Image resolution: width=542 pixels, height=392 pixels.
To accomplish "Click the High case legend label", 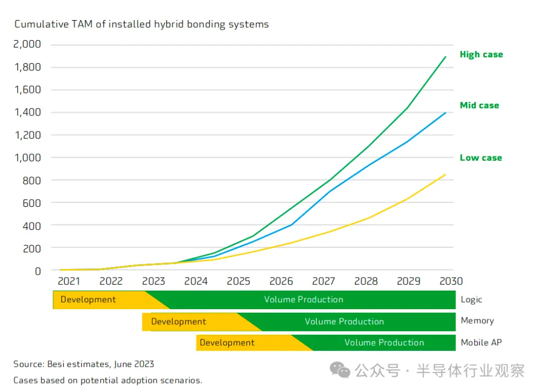I will [481, 55].
